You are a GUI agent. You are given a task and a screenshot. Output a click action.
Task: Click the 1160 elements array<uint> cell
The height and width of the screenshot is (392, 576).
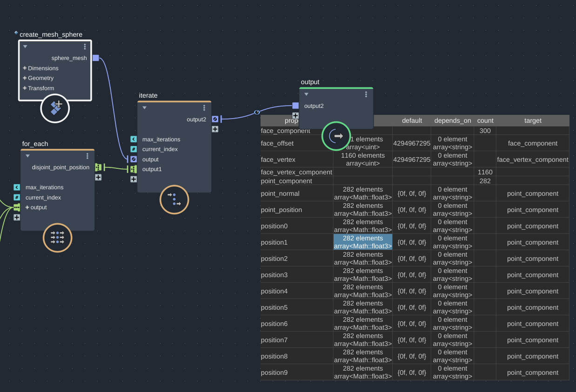click(363, 159)
